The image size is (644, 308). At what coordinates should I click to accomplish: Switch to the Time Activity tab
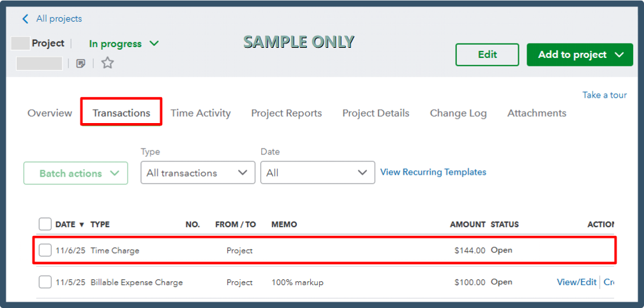(200, 113)
